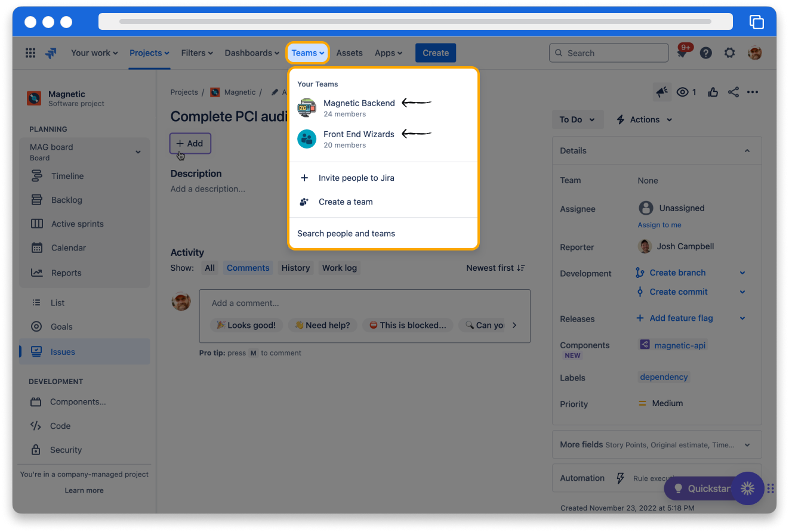The width and height of the screenshot is (789, 532).
Task: Open Issues in the sidebar
Action: [85, 351]
